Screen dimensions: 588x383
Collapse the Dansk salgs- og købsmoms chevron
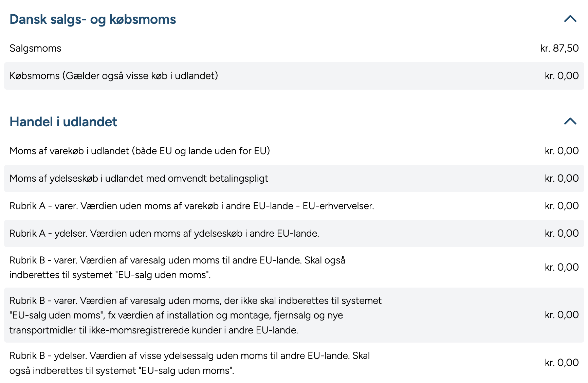(x=570, y=19)
